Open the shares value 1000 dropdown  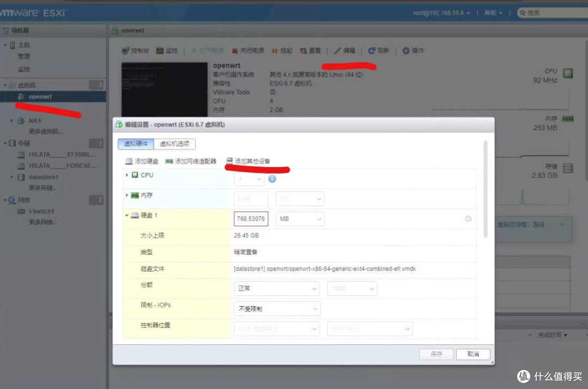352,288
